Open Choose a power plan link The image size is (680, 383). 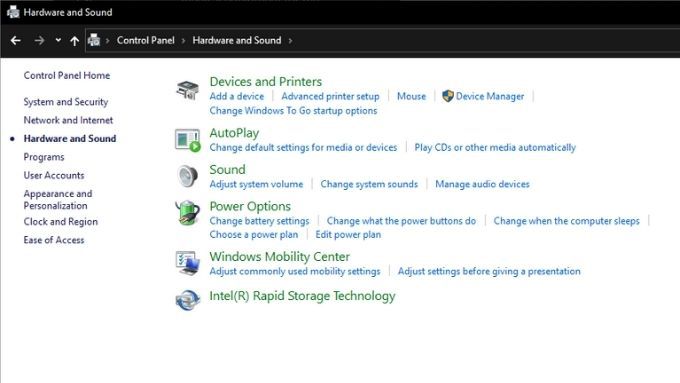click(x=254, y=235)
